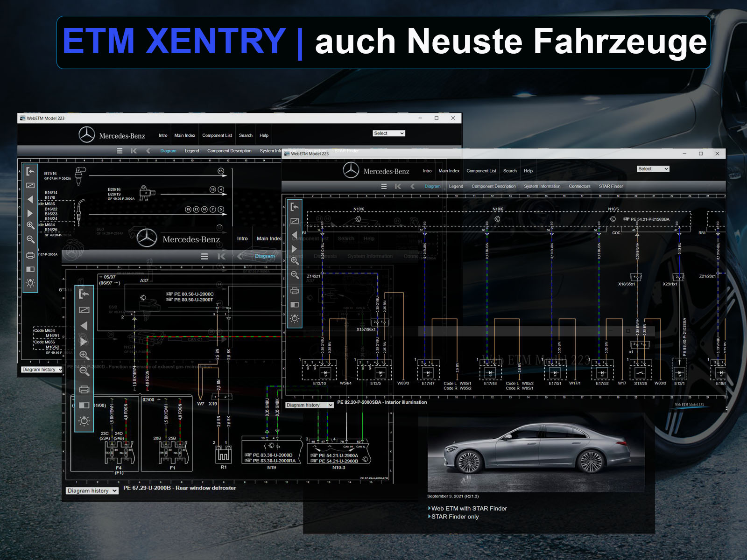
Task: Open Diagram history under rear window defroster
Action: [92, 491]
